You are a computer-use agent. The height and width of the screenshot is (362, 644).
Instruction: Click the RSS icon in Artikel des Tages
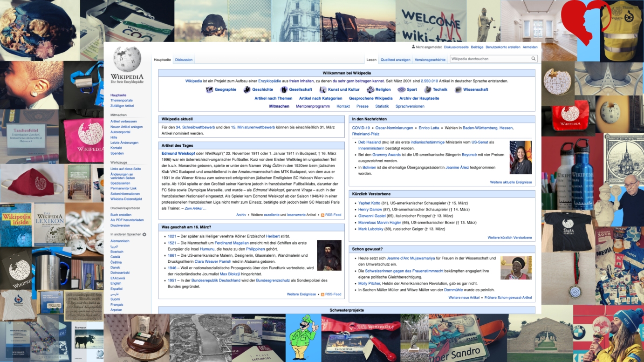[322, 215]
